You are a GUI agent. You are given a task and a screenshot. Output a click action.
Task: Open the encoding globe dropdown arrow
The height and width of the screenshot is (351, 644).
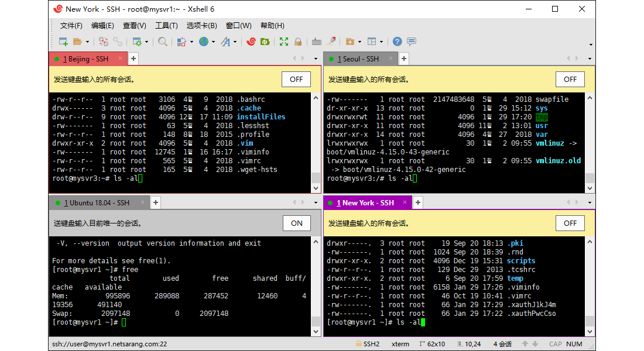point(213,42)
